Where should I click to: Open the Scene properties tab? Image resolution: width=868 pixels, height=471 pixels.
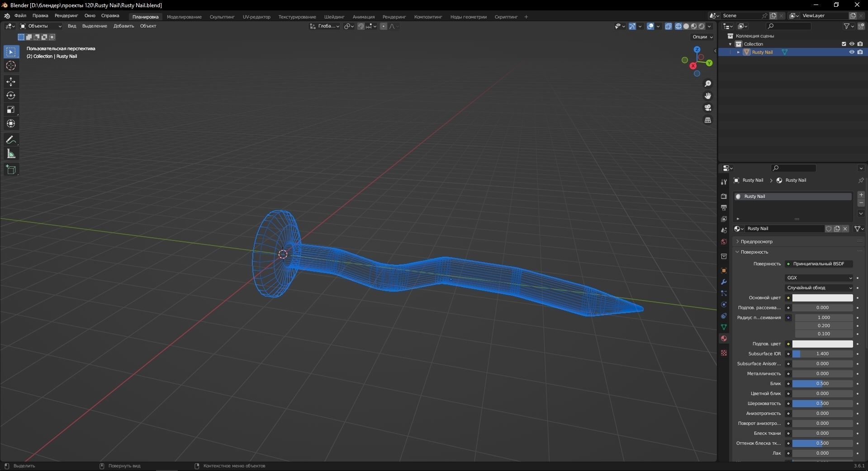click(724, 230)
